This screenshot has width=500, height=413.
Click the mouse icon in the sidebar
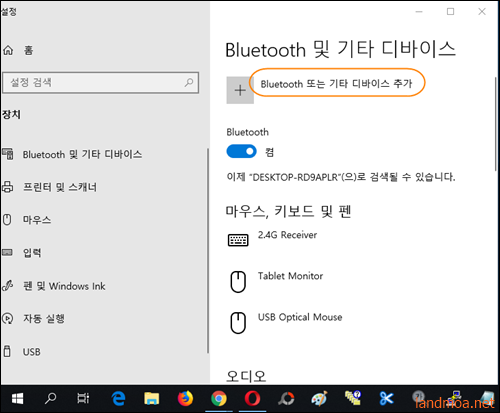pos(7,220)
